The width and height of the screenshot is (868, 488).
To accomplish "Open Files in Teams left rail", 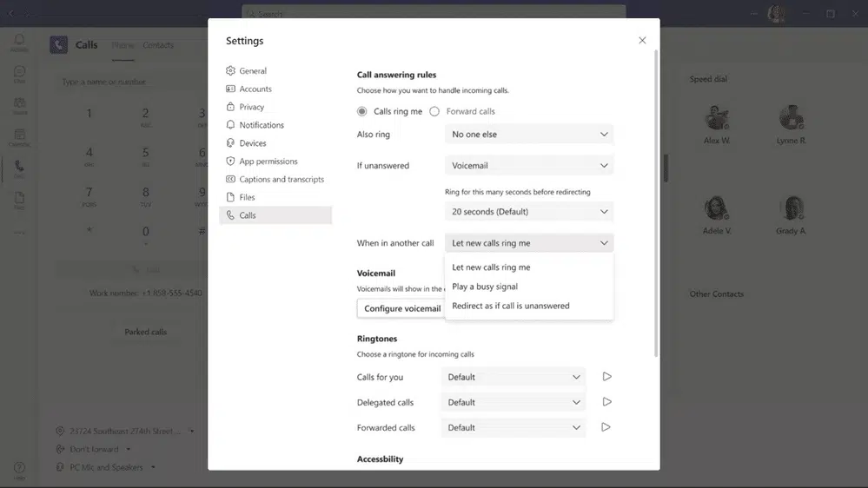I will click(19, 201).
